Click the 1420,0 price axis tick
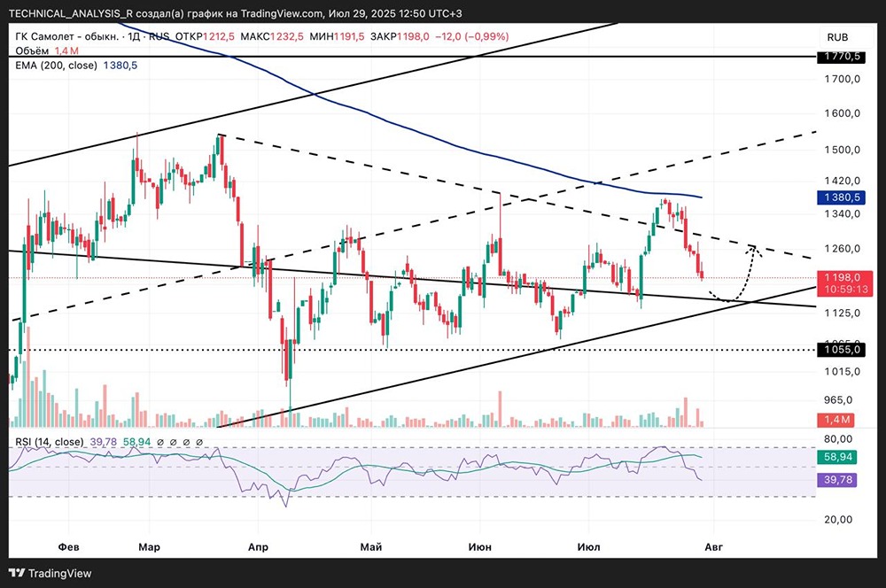Image resolution: width=886 pixels, height=588 pixels. [x=842, y=181]
